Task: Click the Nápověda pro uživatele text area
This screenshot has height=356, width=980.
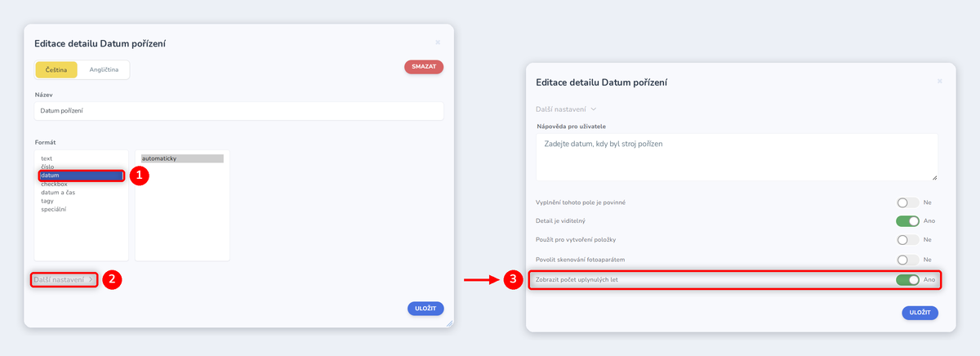Action: 737,157
